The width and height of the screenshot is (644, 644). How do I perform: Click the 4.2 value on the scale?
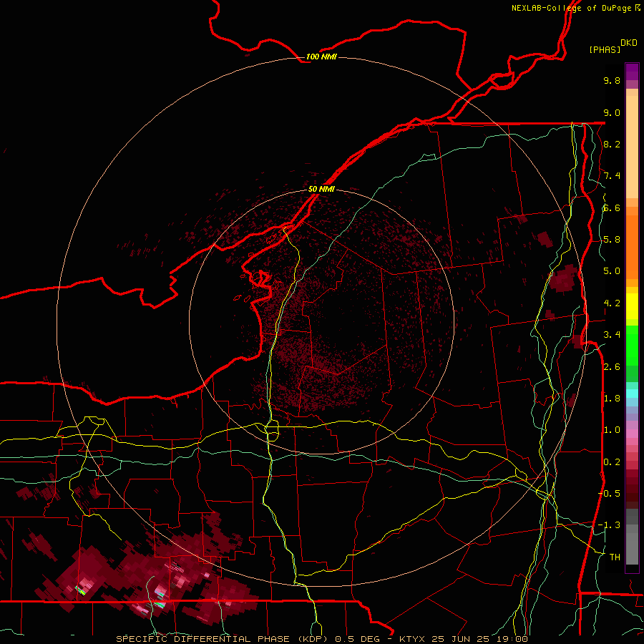click(612, 303)
